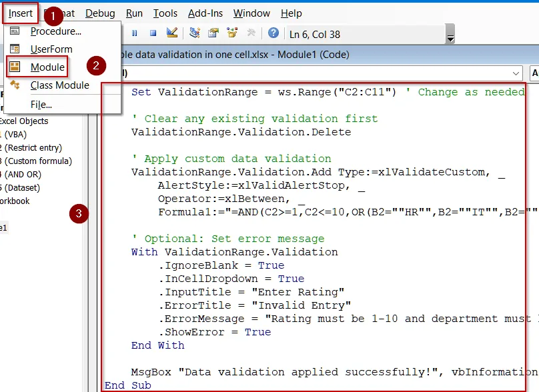
Task: Click the Reset (stop) toolbar icon
Action: [153, 33]
